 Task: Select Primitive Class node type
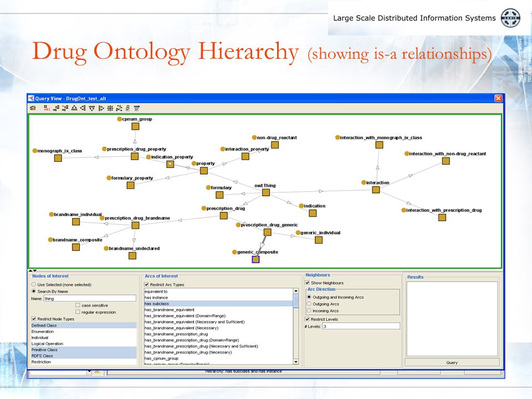pos(84,350)
